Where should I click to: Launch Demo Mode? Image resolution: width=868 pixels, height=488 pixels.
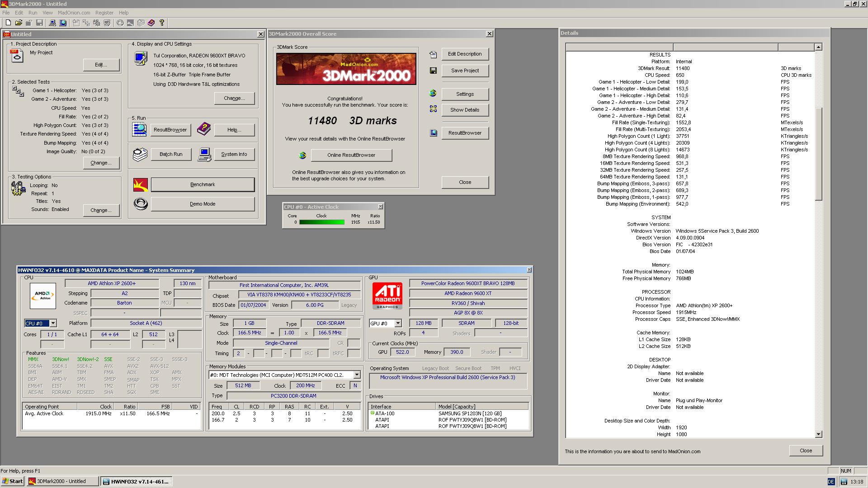pyautogui.click(x=203, y=204)
